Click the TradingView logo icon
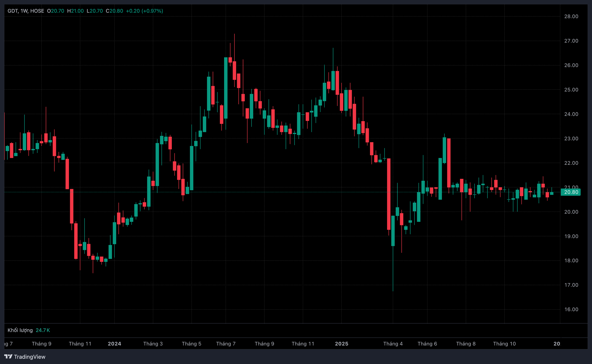 point(8,356)
